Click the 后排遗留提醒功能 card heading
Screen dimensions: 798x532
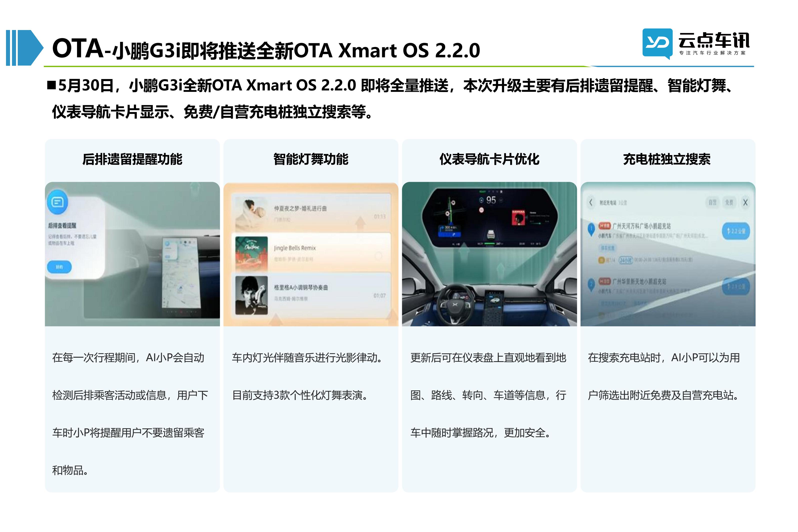(132, 159)
